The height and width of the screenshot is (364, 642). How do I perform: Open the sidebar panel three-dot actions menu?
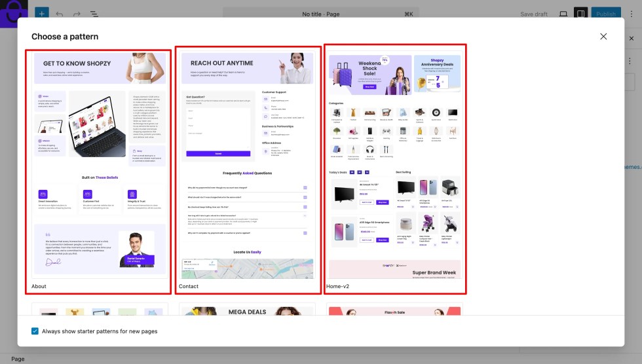click(630, 62)
